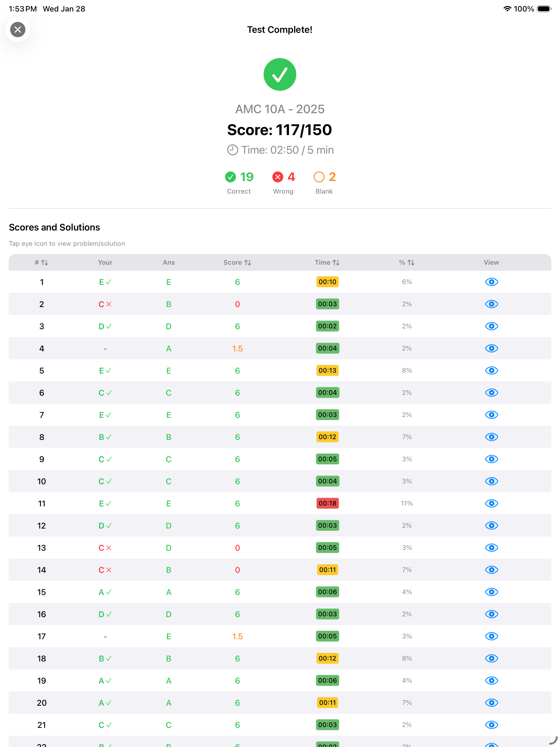Open eye icon for problem 16
Screen dimensions: 560x747
(x=491, y=614)
